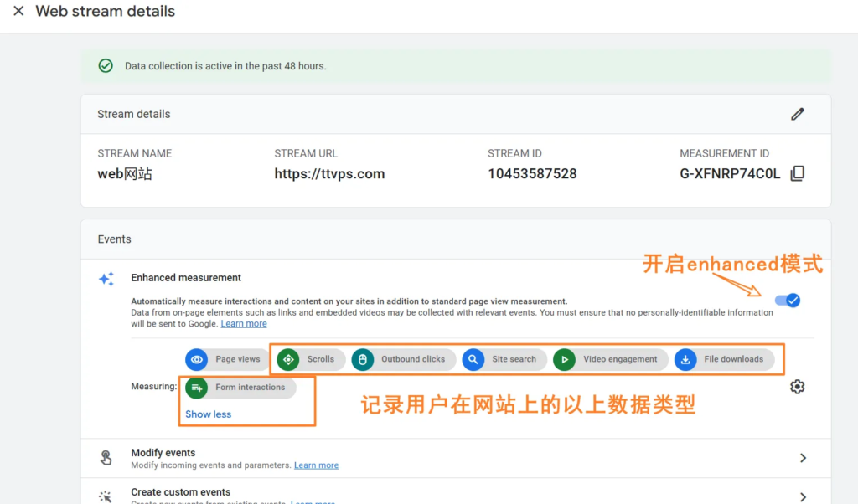
Task: Click the MEASUREMENT ID field label
Action: 724,153
